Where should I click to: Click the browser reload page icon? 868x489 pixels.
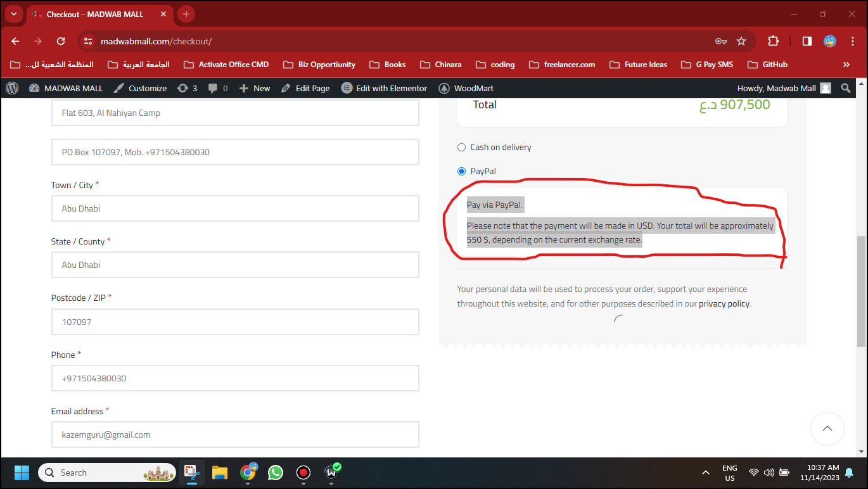[61, 41]
